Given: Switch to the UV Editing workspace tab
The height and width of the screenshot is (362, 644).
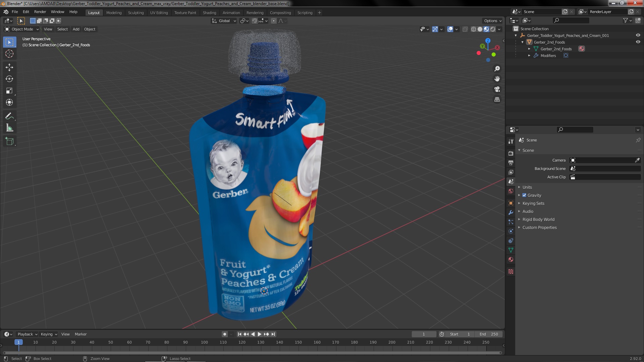Looking at the screenshot, I should [159, 13].
